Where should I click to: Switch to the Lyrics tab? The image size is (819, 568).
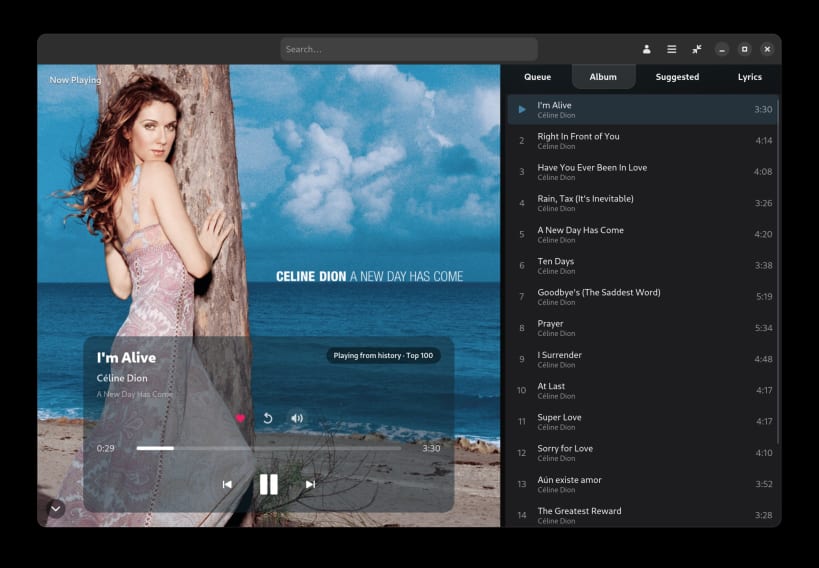coord(750,77)
